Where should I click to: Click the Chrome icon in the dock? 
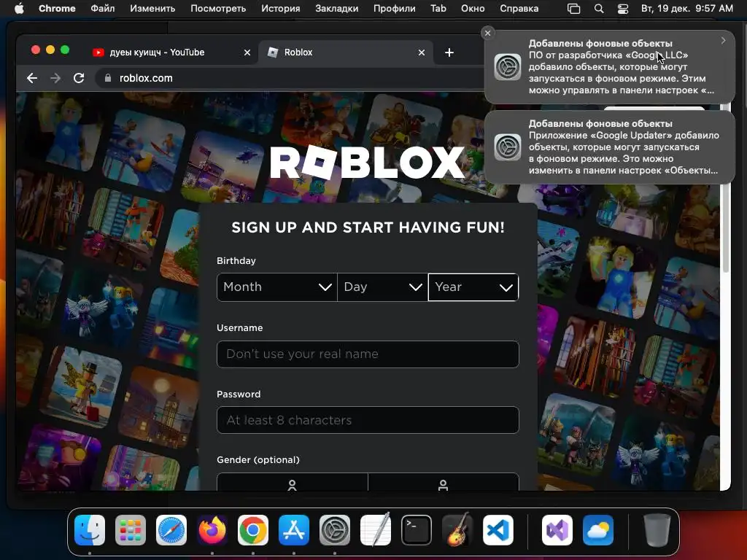pyautogui.click(x=253, y=530)
